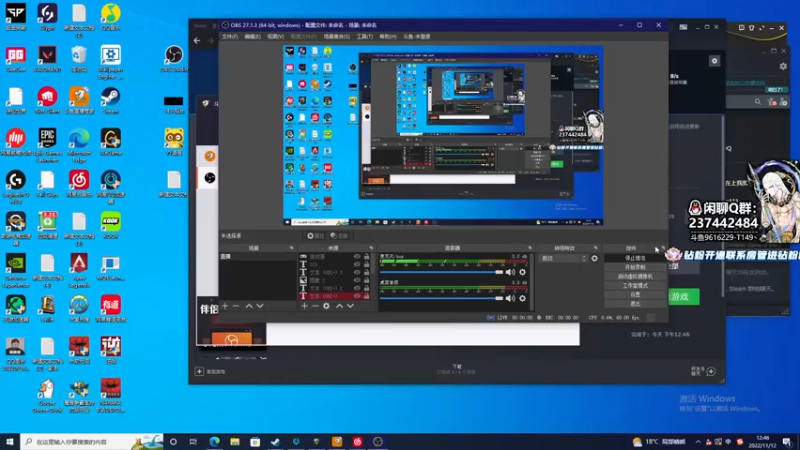Open source properties gear below the sources list
This screenshot has width=800, height=450.
click(x=327, y=306)
